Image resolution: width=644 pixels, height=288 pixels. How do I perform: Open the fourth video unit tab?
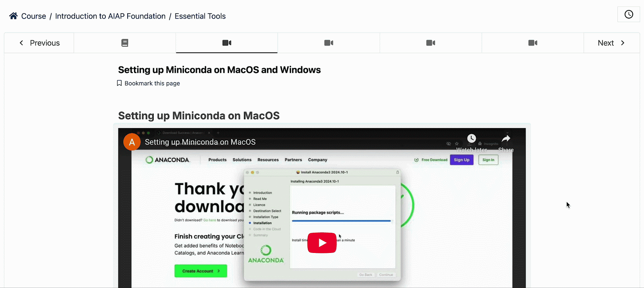click(x=533, y=43)
